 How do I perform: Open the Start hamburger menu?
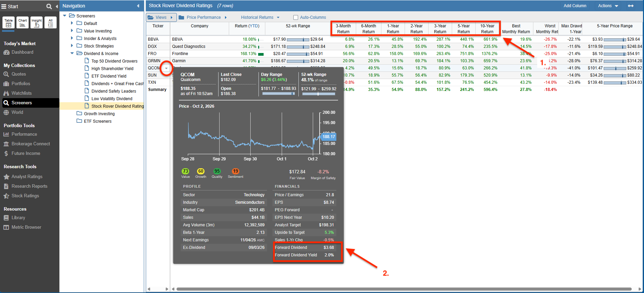(x=4, y=6)
